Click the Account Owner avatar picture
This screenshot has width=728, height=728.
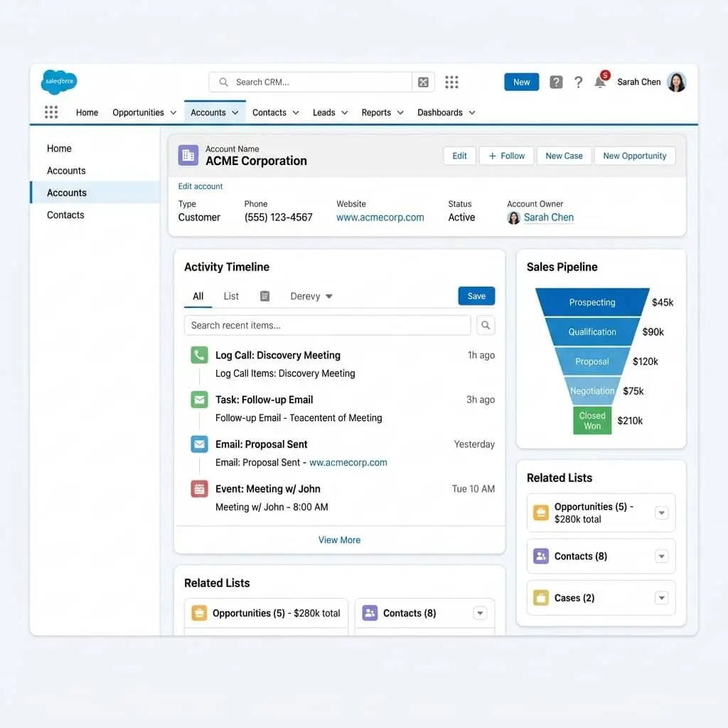[513, 218]
